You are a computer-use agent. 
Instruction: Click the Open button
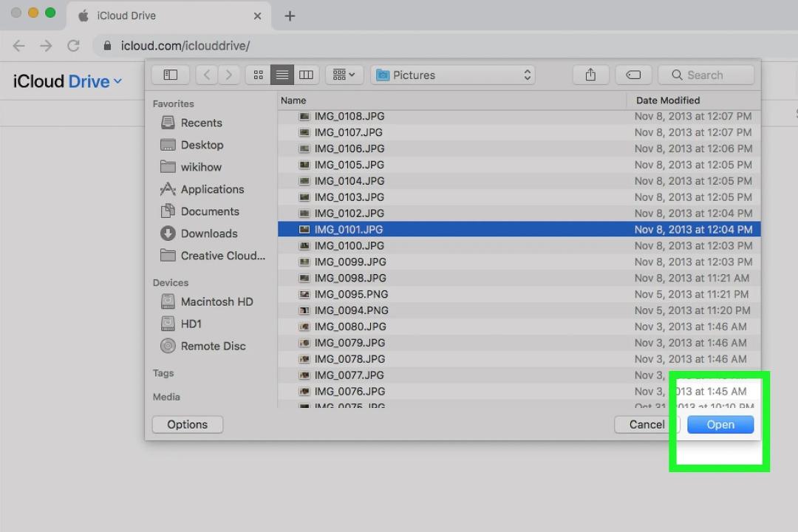pos(720,425)
